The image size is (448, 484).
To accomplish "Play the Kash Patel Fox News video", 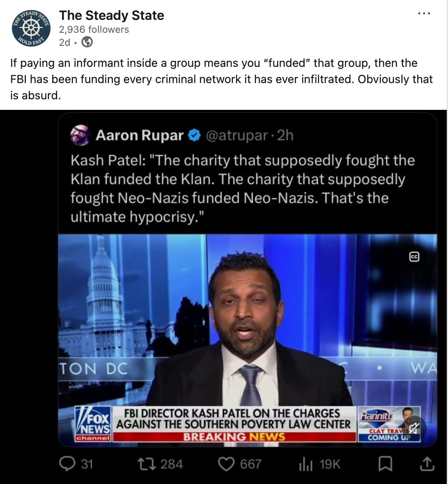I will (x=247, y=340).
